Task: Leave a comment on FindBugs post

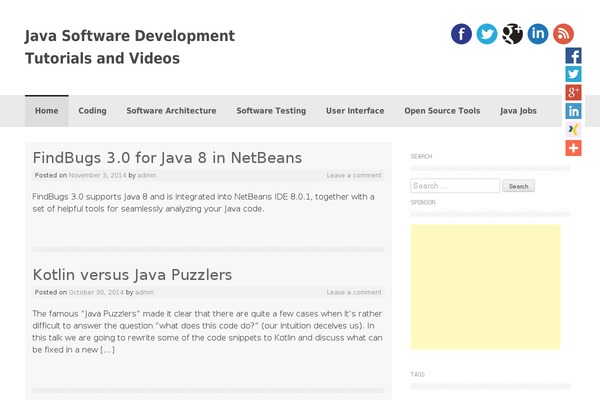Action: pyautogui.click(x=354, y=175)
